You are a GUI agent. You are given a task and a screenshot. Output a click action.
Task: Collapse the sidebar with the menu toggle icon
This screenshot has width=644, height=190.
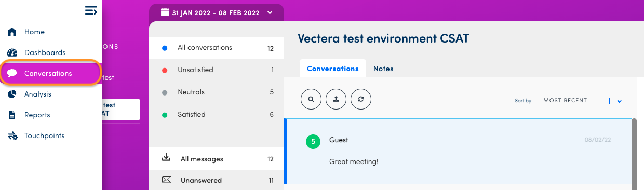pos(91,10)
